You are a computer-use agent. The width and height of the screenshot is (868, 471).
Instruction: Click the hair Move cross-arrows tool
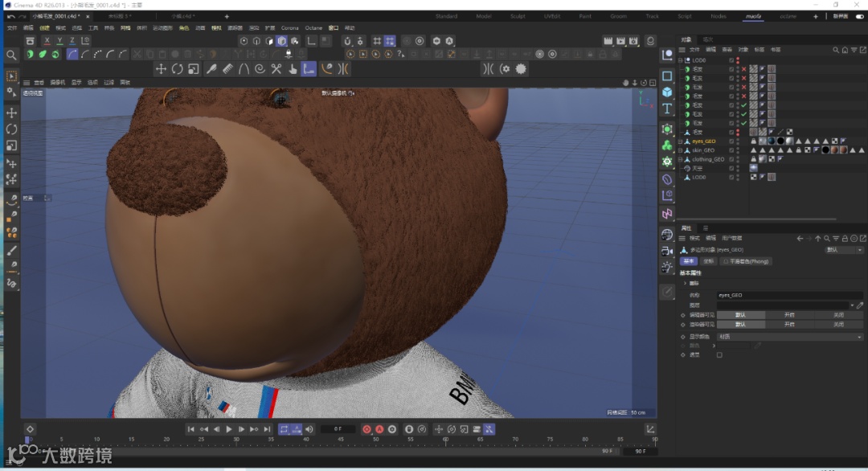(161, 69)
